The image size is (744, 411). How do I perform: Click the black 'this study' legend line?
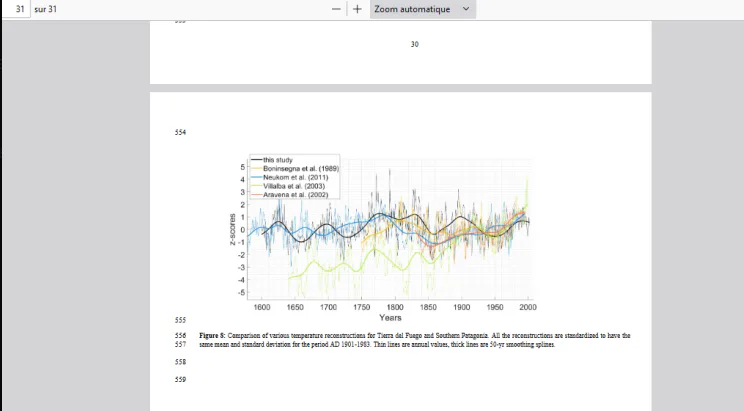coord(256,160)
